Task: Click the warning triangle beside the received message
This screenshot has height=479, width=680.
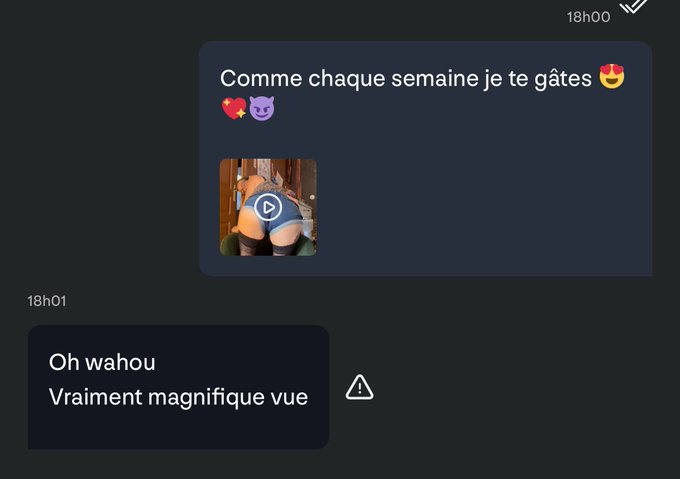Action: pos(360,387)
